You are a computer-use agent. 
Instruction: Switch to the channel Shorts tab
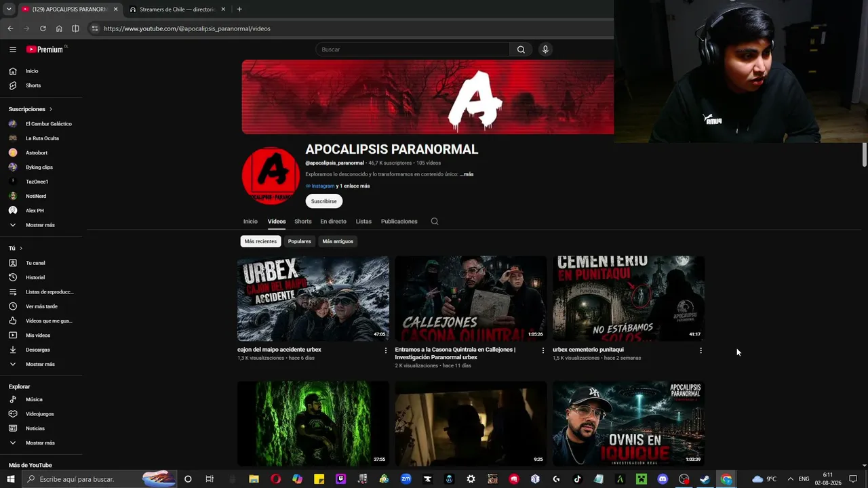pyautogui.click(x=303, y=222)
